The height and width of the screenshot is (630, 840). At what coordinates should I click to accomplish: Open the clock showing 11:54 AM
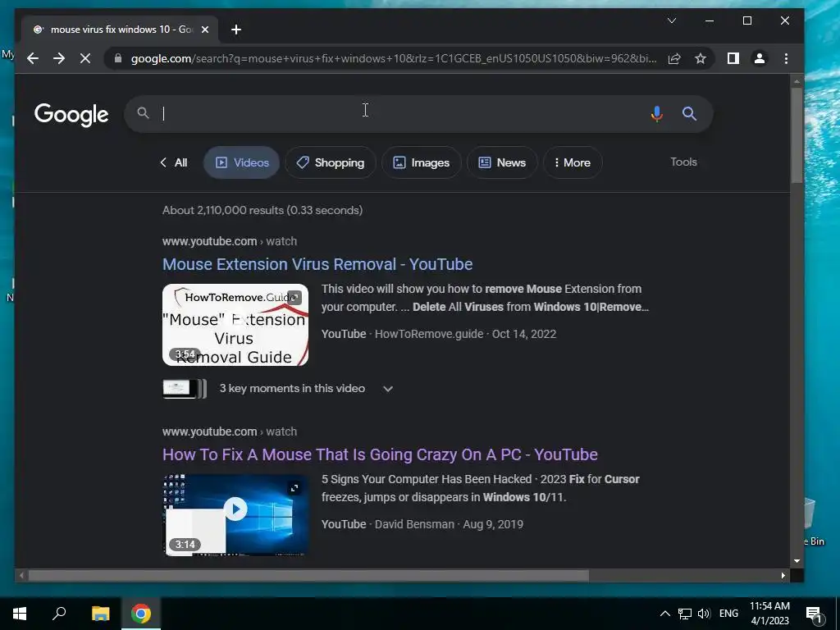pyautogui.click(x=769, y=614)
